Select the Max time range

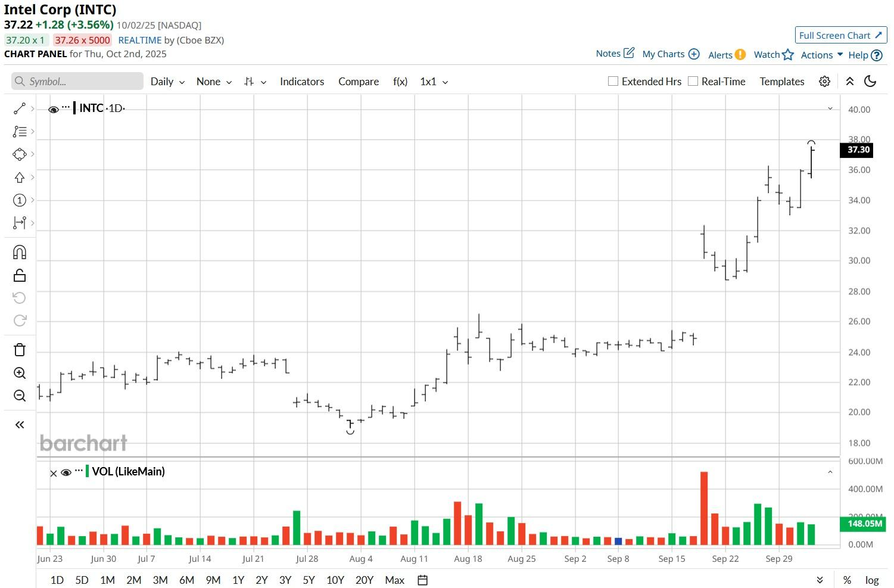(x=395, y=580)
